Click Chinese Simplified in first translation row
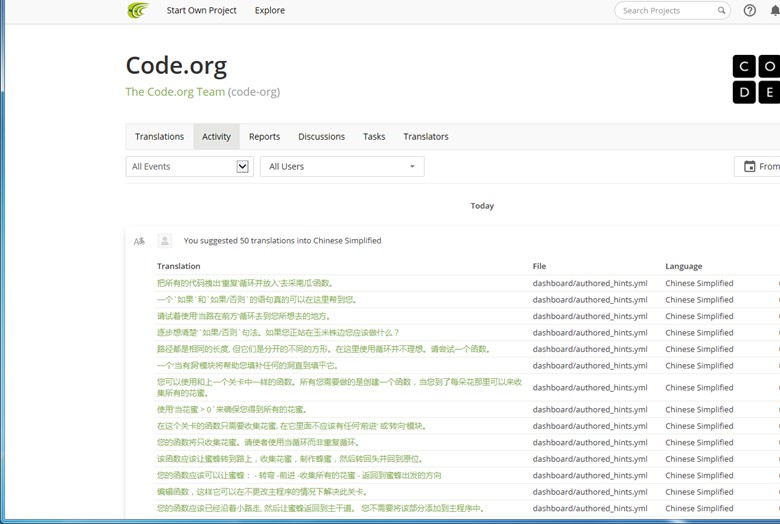The height and width of the screenshot is (524, 780). (x=699, y=283)
